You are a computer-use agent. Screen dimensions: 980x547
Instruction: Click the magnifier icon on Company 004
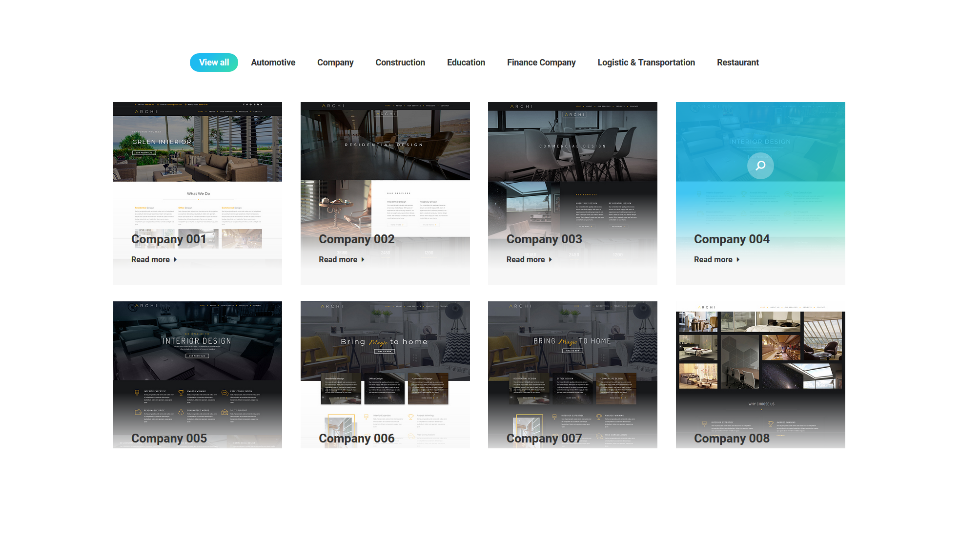click(x=760, y=166)
